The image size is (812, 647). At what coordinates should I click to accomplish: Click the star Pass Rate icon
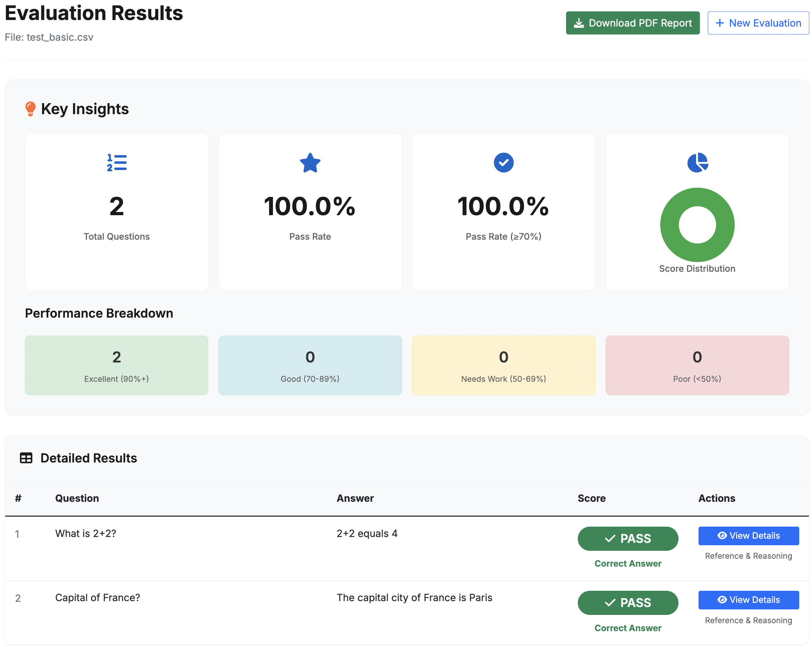click(310, 163)
